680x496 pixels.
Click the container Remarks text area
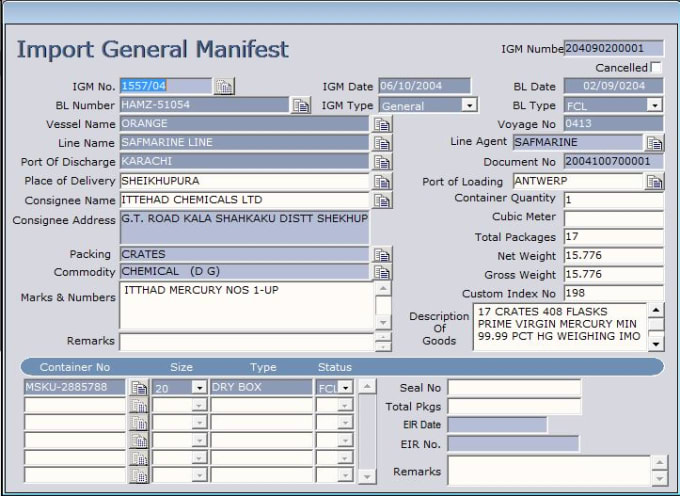549,470
